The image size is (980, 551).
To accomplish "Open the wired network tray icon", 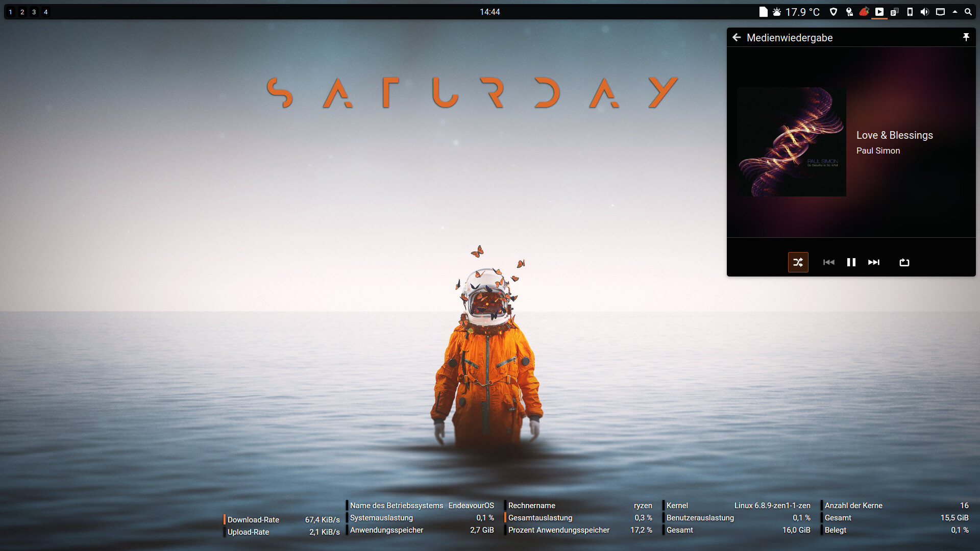I will (x=940, y=12).
